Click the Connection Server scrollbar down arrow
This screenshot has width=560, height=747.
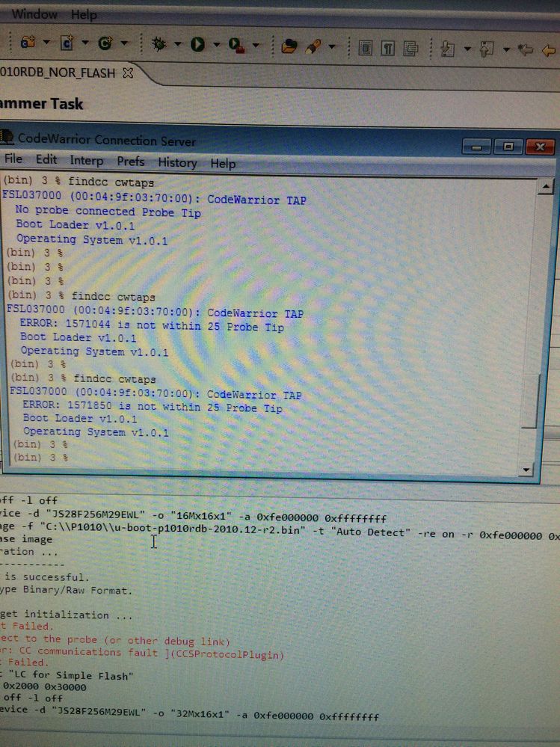click(x=526, y=470)
